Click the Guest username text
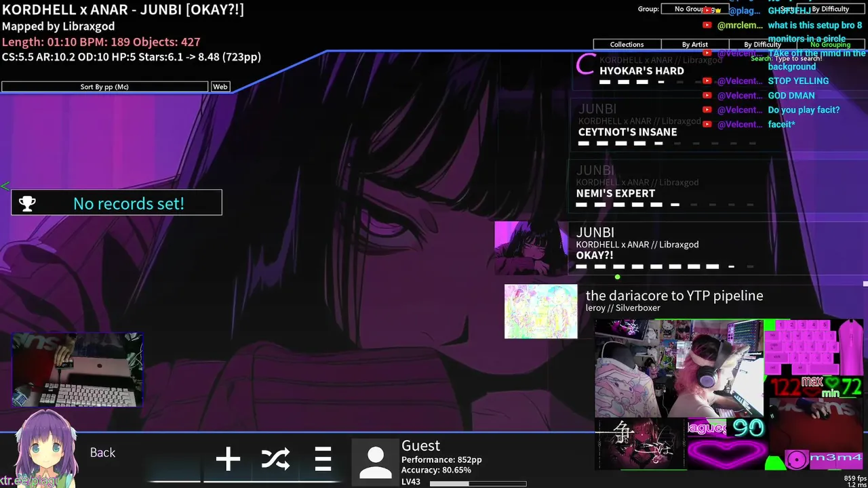868x488 pixels. coord(420,445)
